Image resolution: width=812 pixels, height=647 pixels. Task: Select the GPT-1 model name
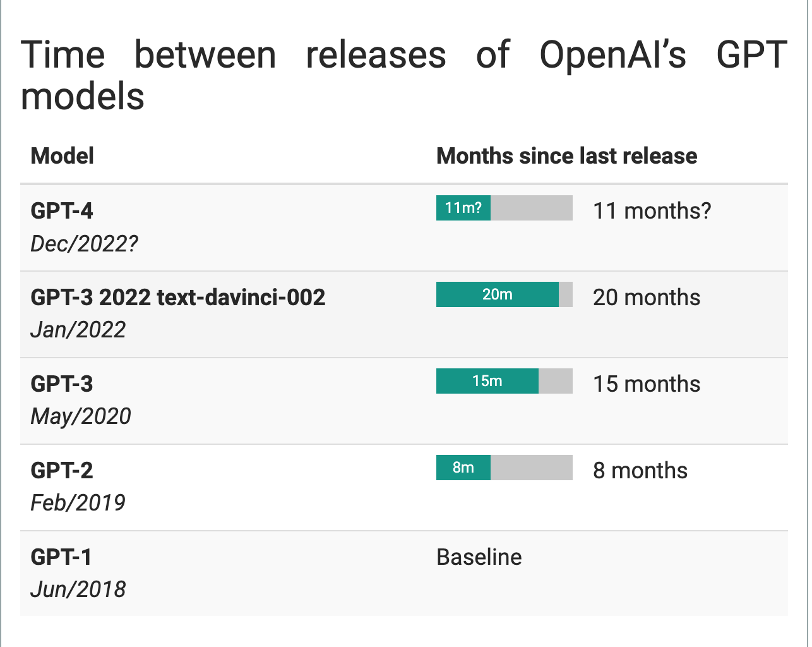point(61,557)
